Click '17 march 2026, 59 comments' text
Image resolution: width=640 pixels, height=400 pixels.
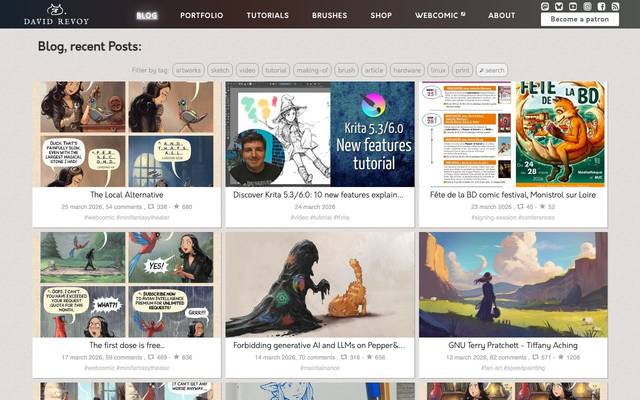[102, 357]
